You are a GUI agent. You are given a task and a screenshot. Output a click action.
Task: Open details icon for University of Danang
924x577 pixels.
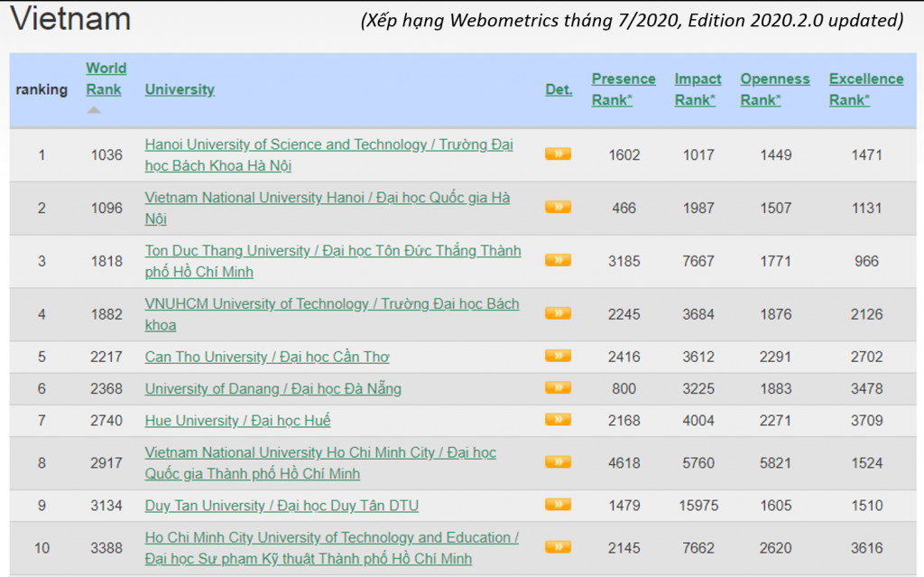tap(558, 388)
